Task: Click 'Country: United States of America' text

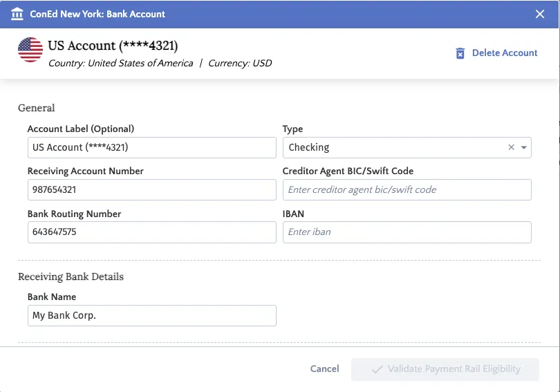Action: click(121, 63)
